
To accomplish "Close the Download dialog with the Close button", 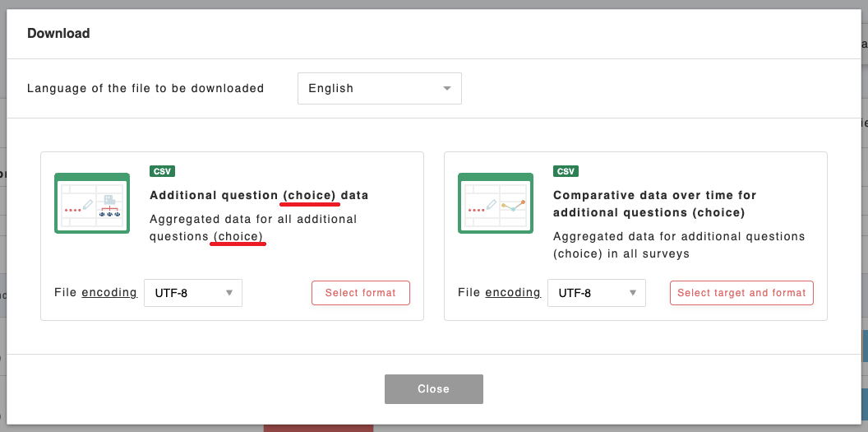I will point(433,389).
